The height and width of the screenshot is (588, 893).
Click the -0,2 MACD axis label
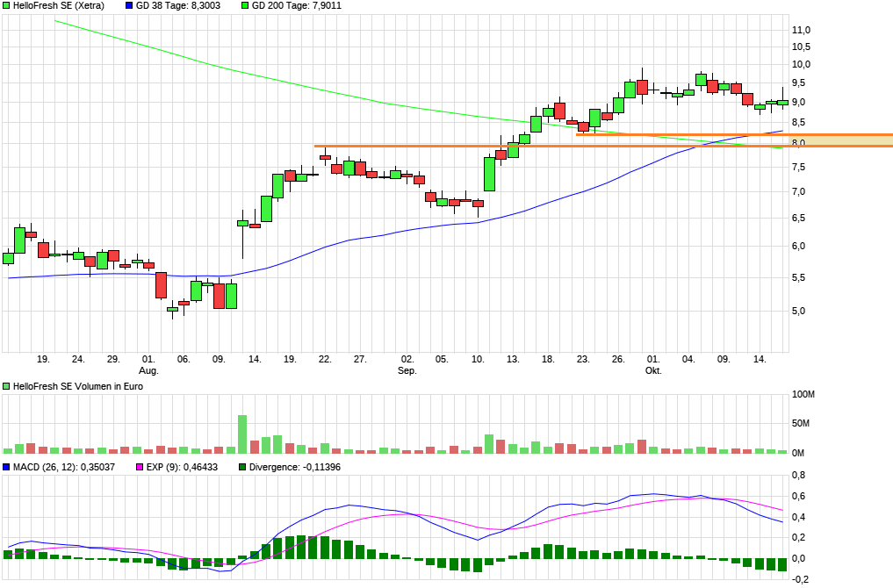[800, 579]
